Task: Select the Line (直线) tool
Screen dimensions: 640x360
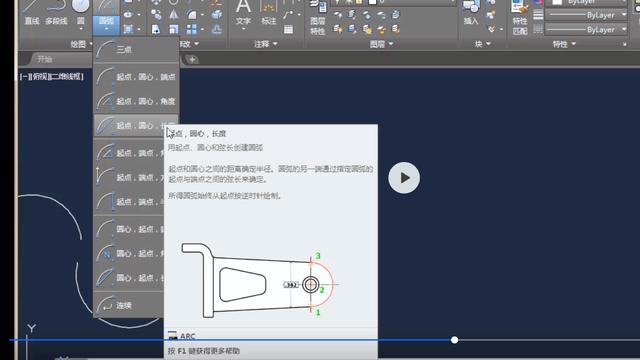Action: (32, 12)
